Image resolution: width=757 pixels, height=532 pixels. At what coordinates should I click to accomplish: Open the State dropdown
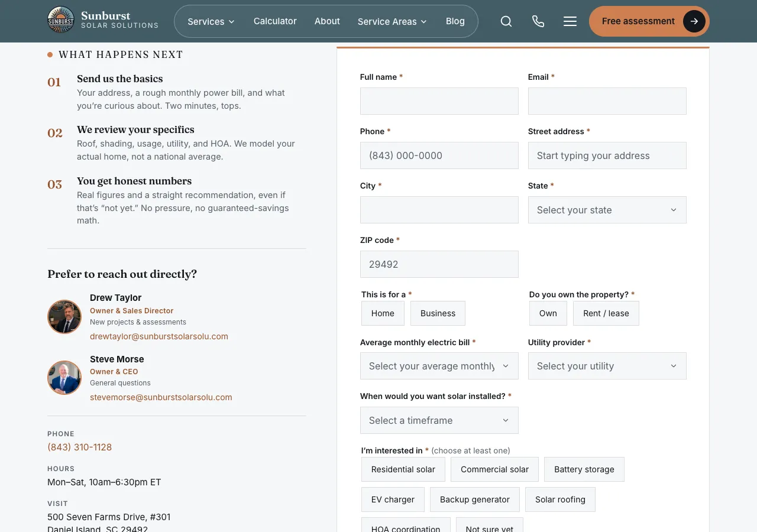tap(607, 210)
